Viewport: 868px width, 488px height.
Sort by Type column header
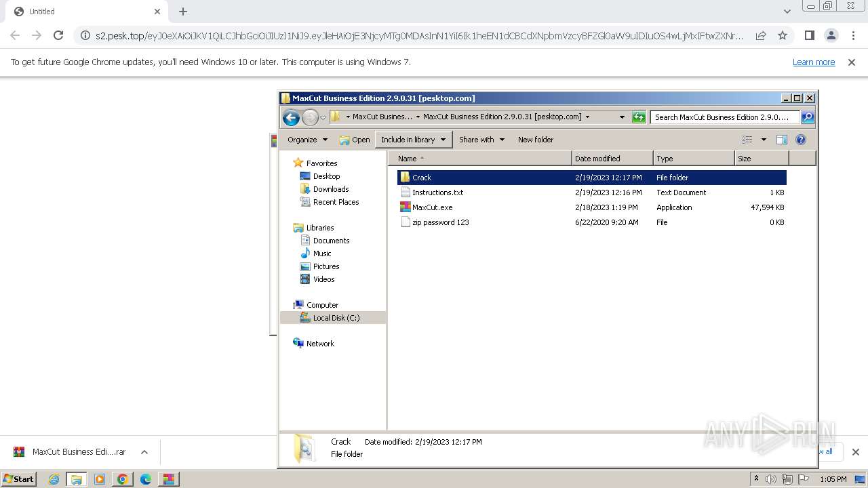(x=694, y=159)
